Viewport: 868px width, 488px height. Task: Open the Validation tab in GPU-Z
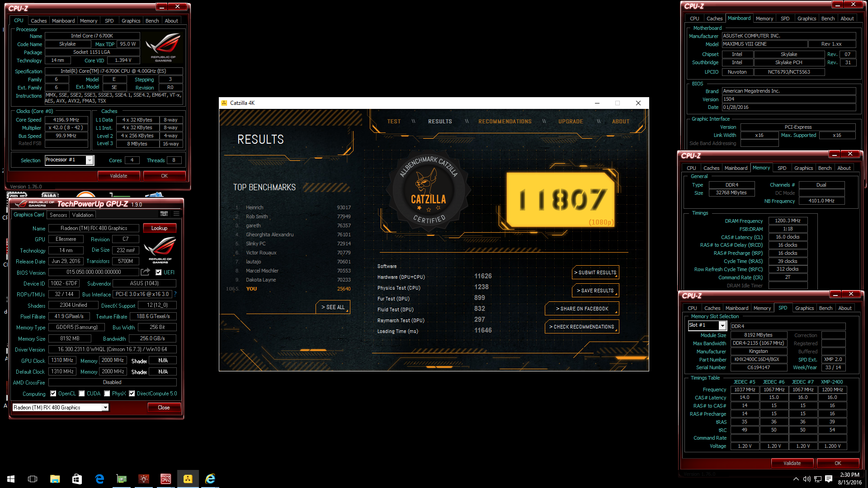(83, 215)
